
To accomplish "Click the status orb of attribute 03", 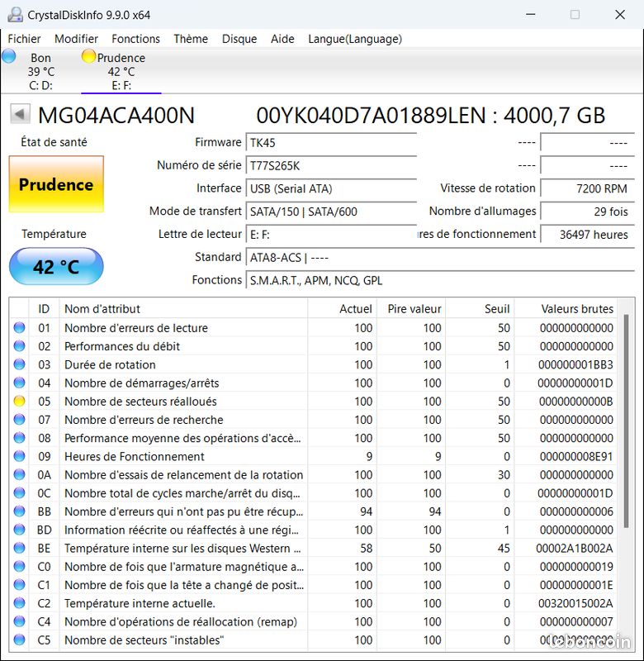I will coord(19,364).
